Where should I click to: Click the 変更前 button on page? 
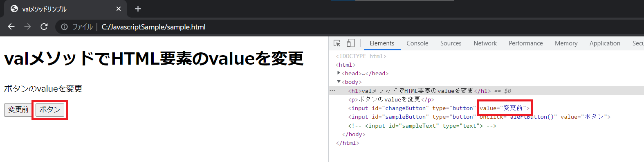click(18, 110)
